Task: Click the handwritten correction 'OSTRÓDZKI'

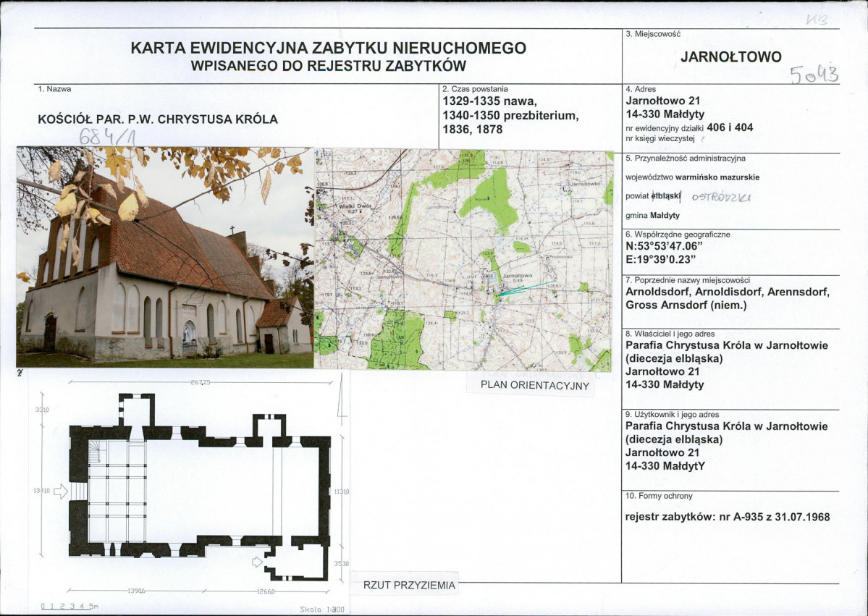Action: pos(721,198)
